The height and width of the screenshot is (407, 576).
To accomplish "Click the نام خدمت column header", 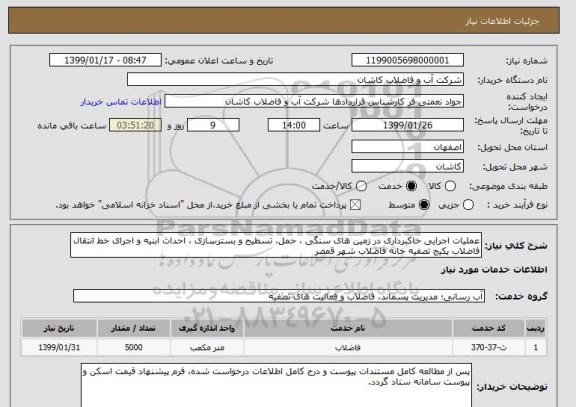I will point(348,328).
